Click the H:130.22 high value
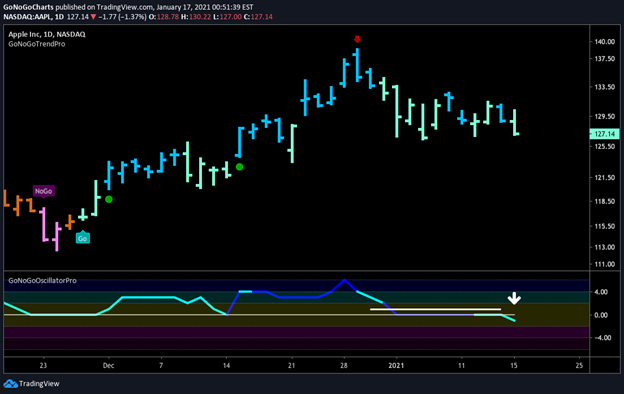The image size is (624, 394). (196, 17)
